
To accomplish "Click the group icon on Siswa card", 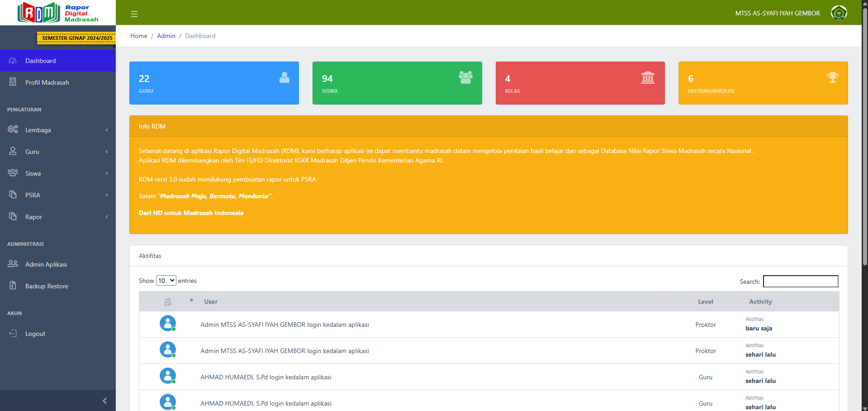I will pos(465,77).
